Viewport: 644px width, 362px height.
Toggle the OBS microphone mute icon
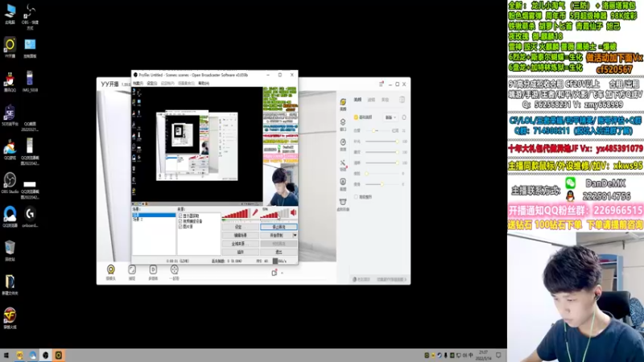(254, 213)
